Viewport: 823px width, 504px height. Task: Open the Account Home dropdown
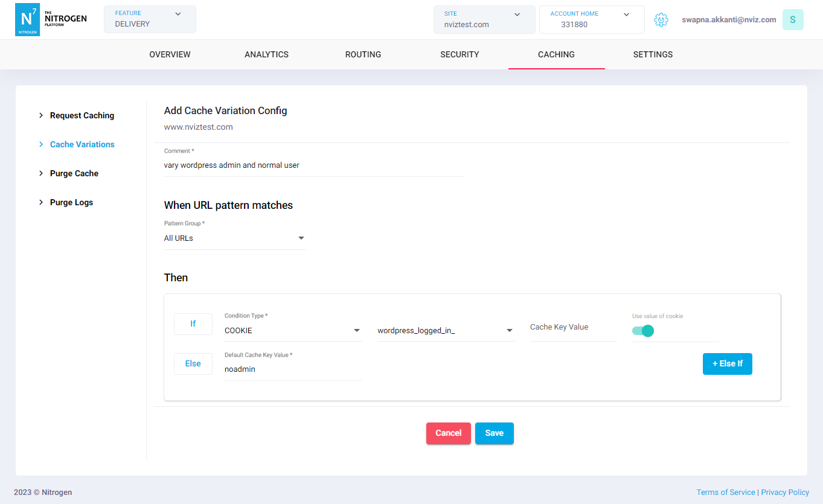591,19
